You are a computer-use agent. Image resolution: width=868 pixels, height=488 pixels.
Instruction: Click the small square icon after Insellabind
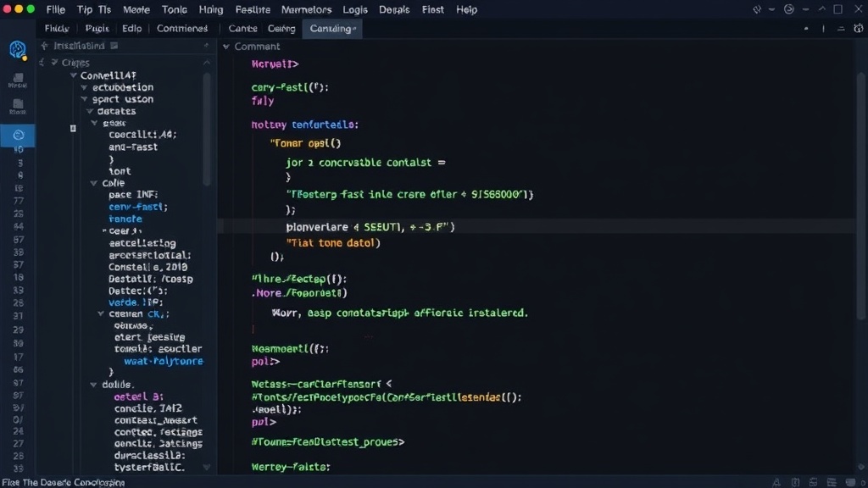tap(114, 46)
